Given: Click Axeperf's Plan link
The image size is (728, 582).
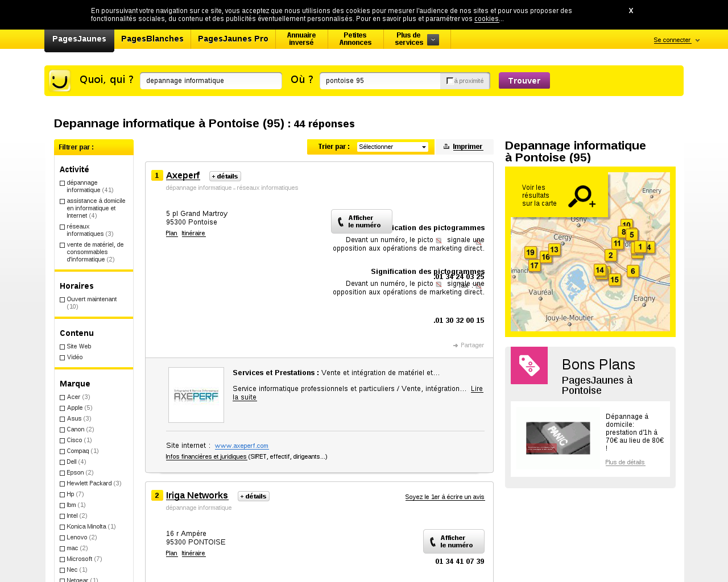Looking at the screenshot, I should click(x=172, y=234).
